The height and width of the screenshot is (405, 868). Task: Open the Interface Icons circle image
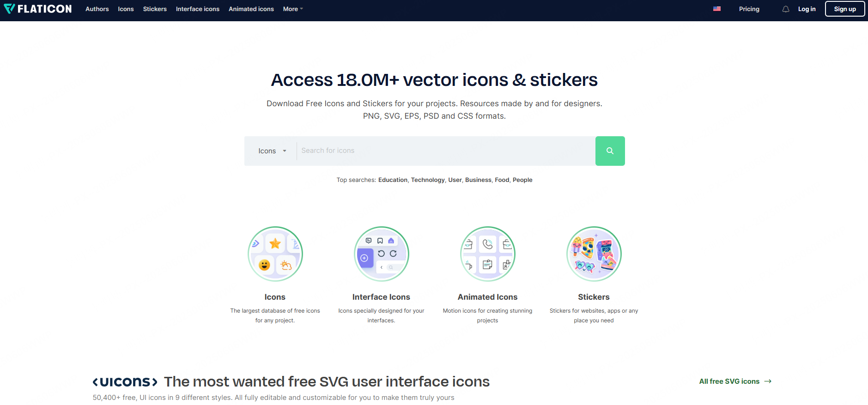(381, 254)
